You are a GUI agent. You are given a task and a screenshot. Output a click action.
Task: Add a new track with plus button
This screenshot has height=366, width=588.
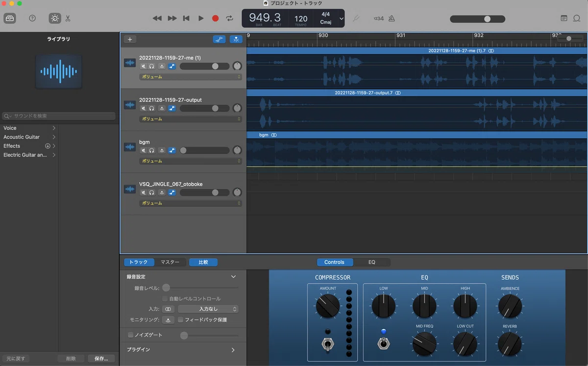pyautogui.click(x=130, y=39)
